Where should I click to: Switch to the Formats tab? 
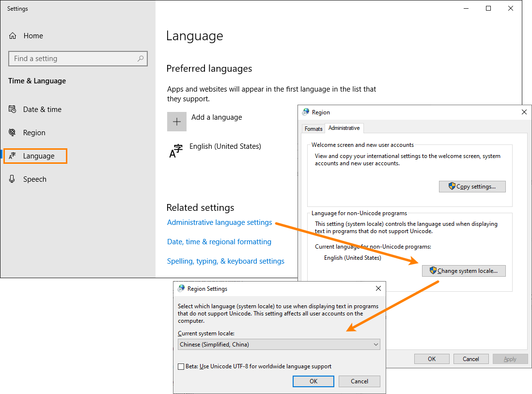click(x=313, y=128)
